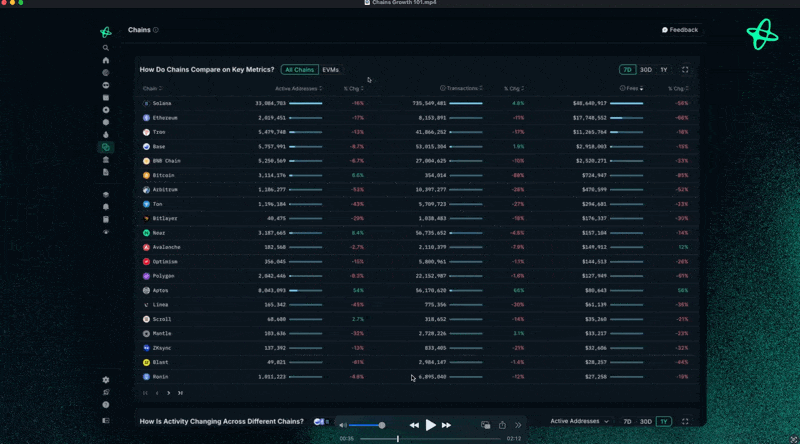
Task: Open the calculator icon in sidebar
Action: coord(106,219)
